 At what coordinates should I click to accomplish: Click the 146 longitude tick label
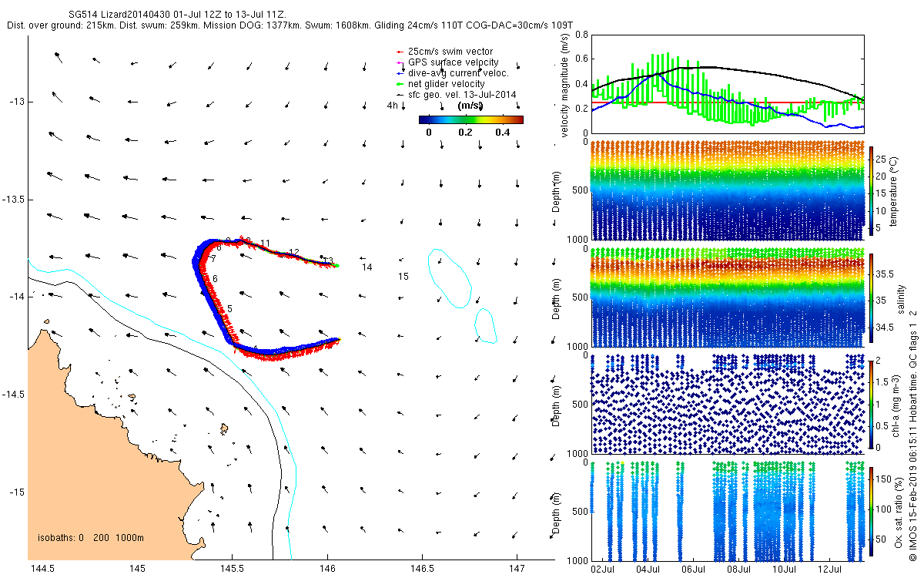pyautogui.click(x=327, y=569)
